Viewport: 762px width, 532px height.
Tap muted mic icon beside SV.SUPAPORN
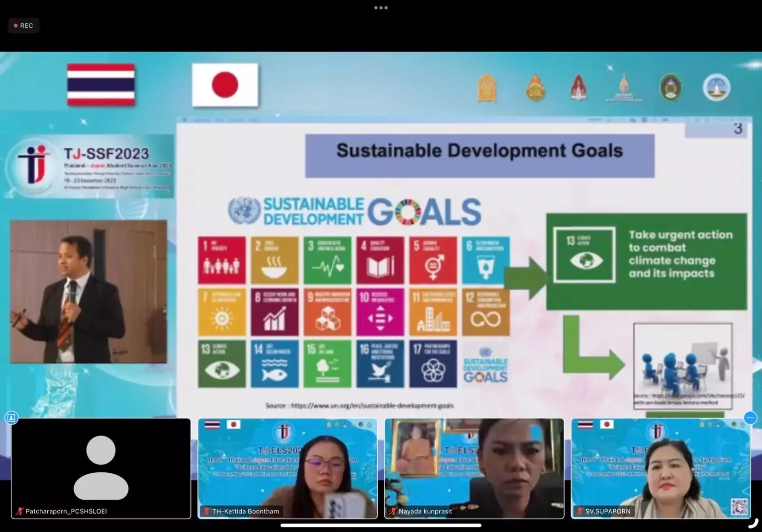click(x=579, y=511)
